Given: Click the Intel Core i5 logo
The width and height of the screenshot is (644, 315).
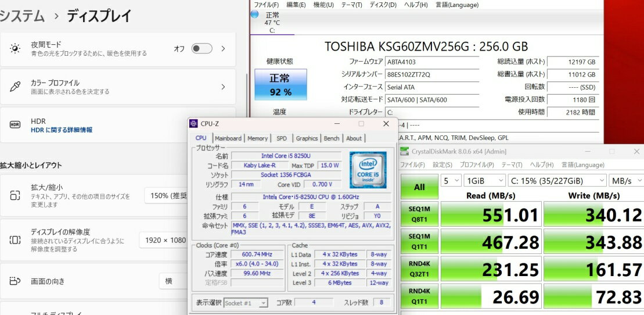Looking at the screenshot, I should [368, 170].
